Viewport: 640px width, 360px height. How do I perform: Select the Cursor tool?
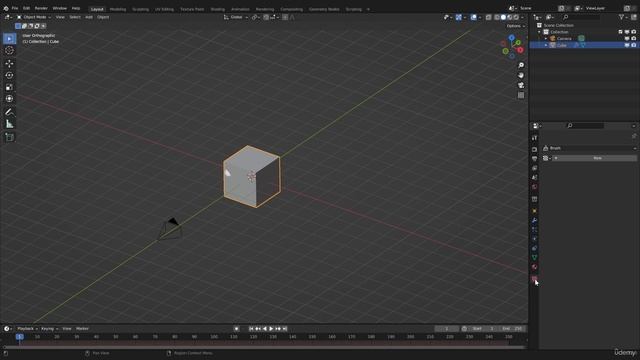coord(9,51)
